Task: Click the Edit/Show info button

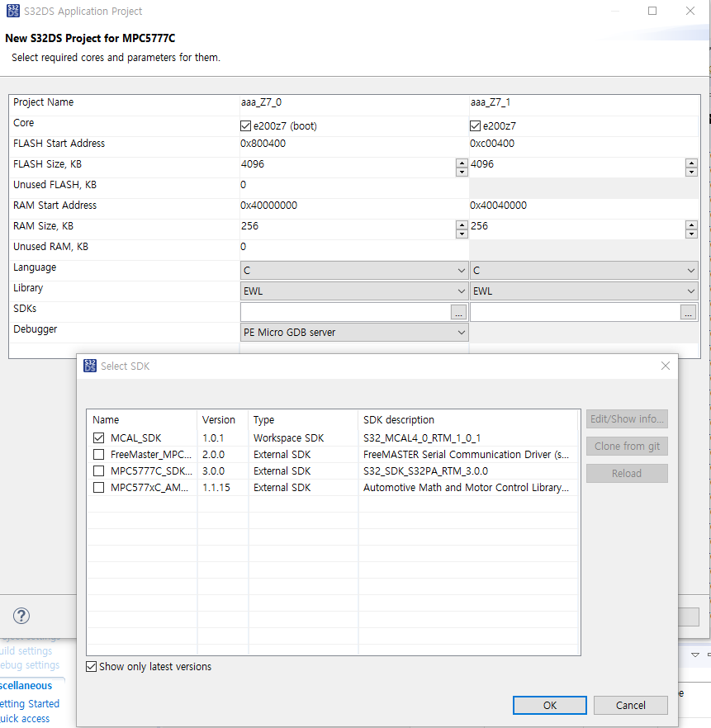Action: coord(627,418)
